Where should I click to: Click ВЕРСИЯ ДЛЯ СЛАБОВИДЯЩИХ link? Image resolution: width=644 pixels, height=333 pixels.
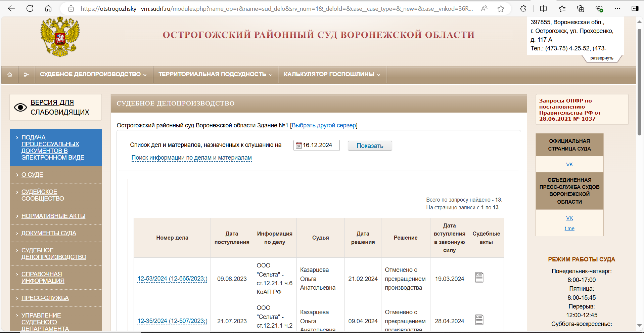[60, 107]
